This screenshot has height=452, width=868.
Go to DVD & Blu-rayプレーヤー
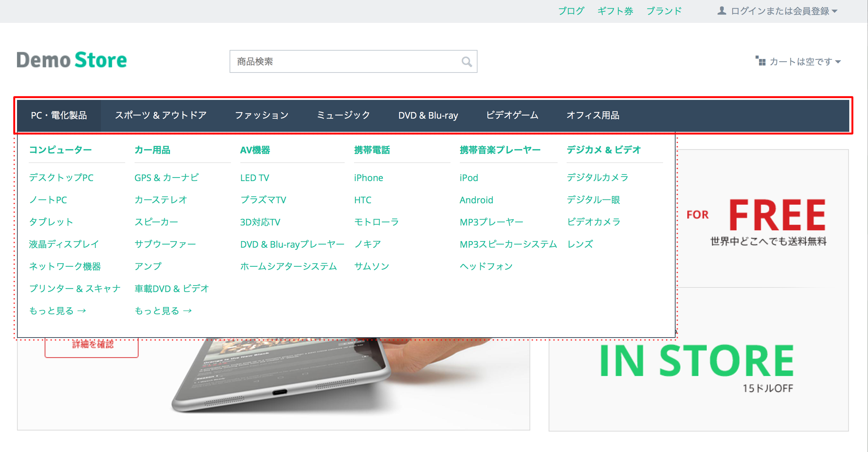(x=292, y=245)
